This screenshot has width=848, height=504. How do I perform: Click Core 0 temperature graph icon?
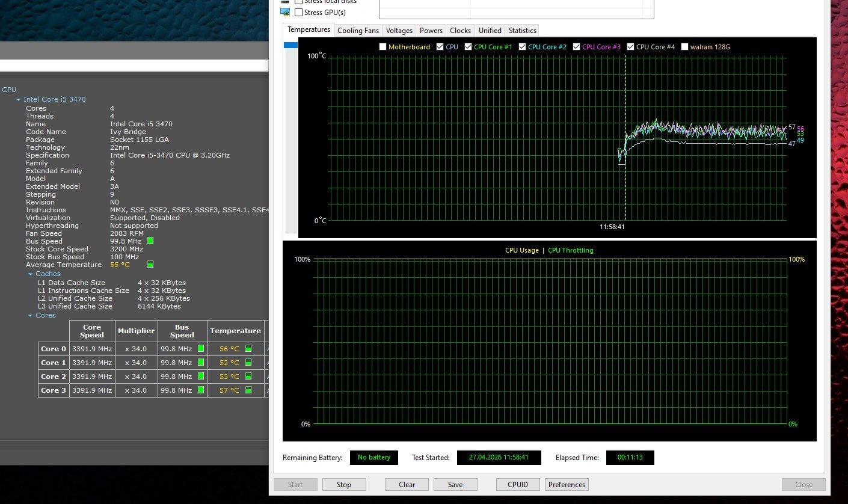tap(248, 349)
